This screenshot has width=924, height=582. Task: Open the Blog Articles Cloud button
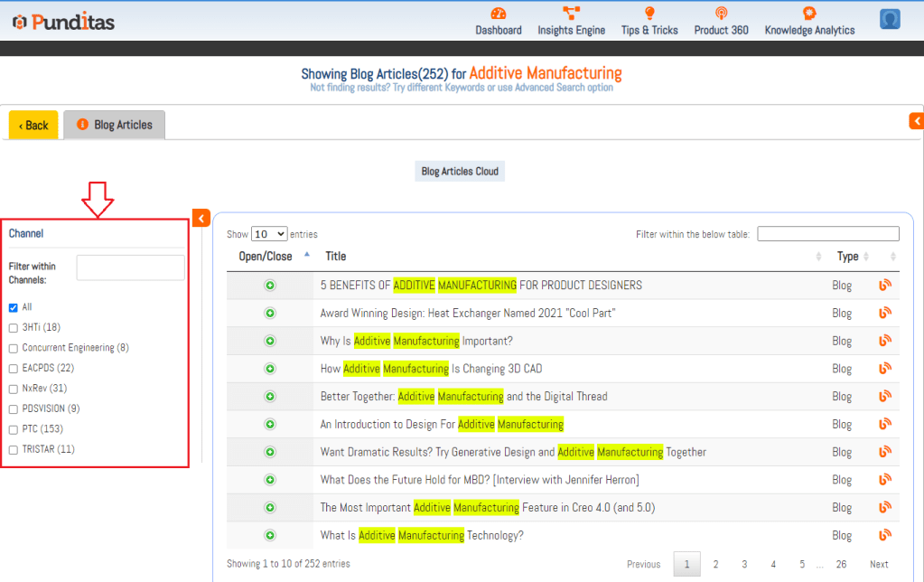pos(460,171)
